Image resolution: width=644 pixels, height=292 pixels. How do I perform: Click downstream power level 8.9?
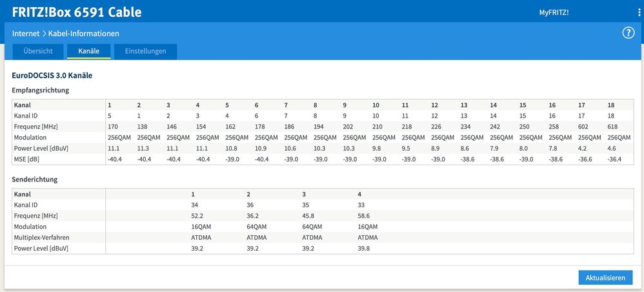click(436, 149)
